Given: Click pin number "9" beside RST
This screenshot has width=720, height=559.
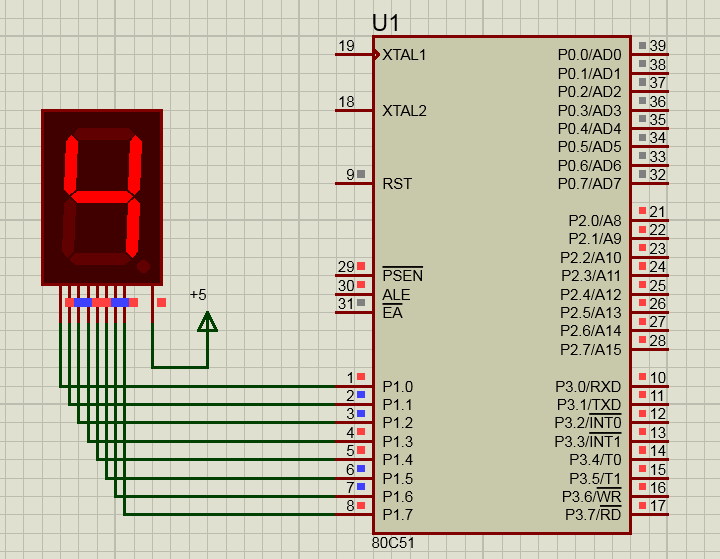Looking at the screenshot, I should coord(350,175).
